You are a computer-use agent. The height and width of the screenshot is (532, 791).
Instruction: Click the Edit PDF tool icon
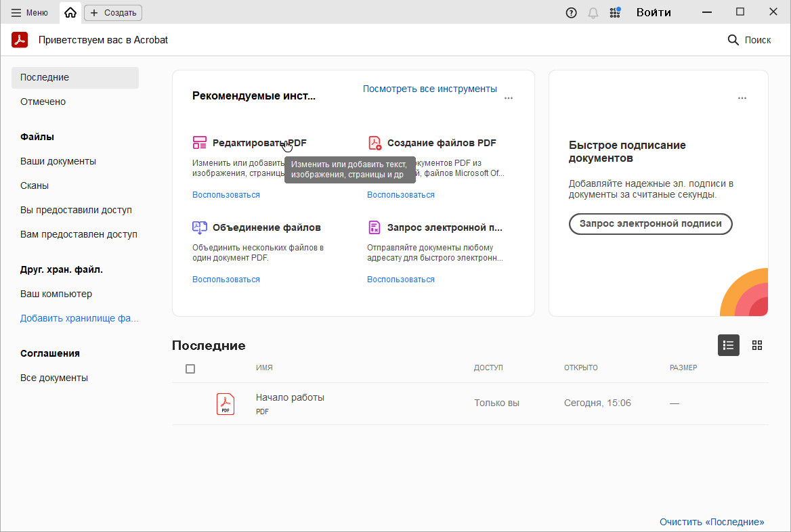[x=199, y=143]
